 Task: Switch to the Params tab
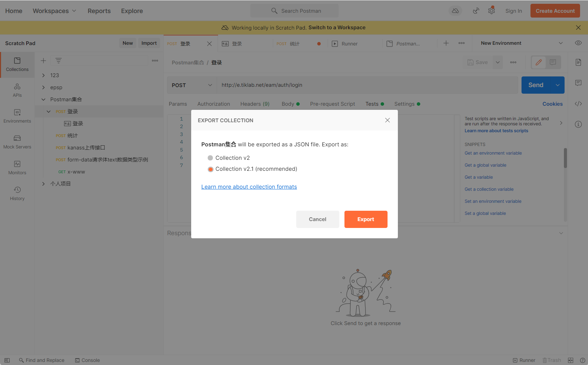[178, 104]
